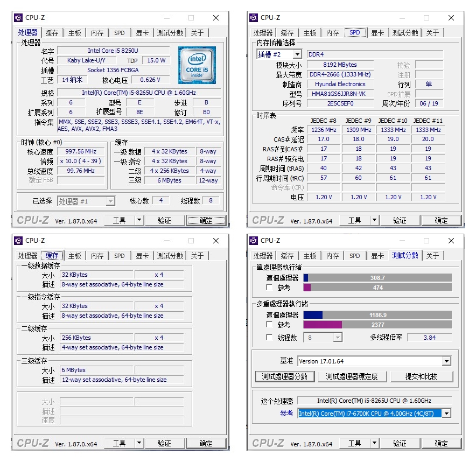Select the 測試分數 tab in the benchmark window
Viewport: 476px width, 462px height.
click(x=405, y=255)
